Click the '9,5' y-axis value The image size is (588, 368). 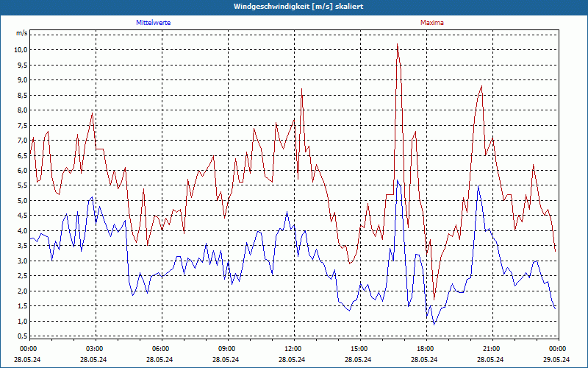pos(23,65)
